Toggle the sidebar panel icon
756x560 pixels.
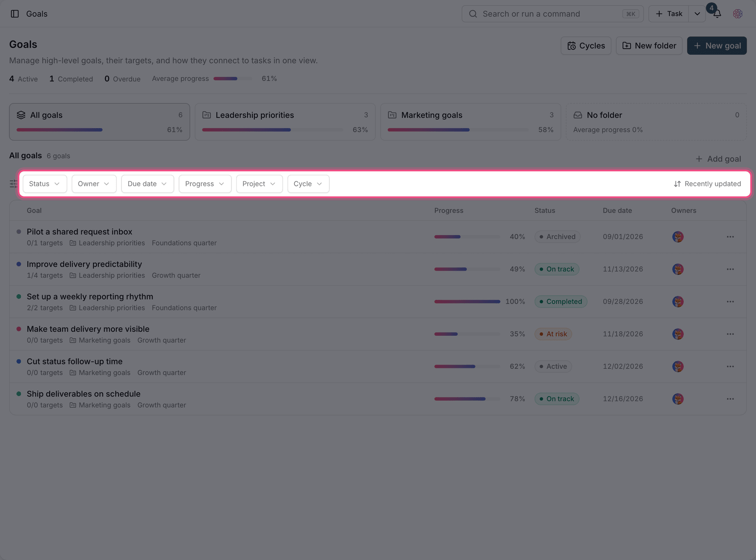15,14
